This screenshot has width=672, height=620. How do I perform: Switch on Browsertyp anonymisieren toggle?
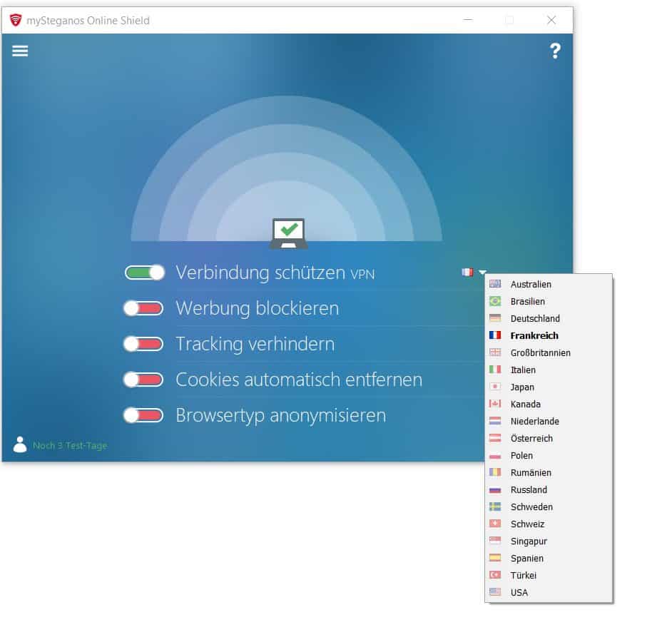[143, 415]
